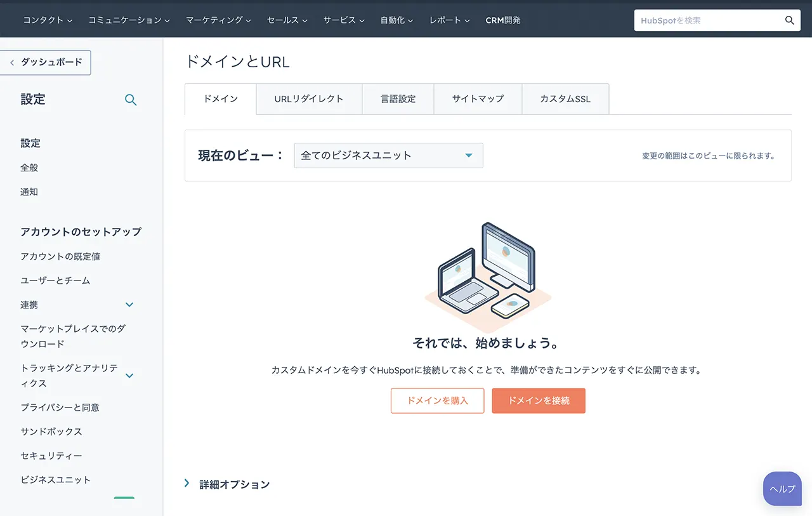The image size is (812, 516).
Task: Open ユーザーとチーム in sidebar
Action: [55, 281]
